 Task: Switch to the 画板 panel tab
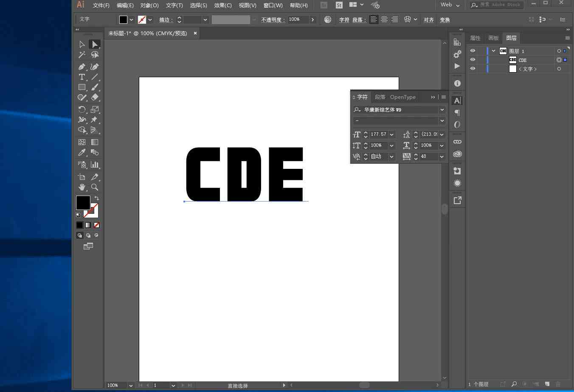click(x=493, y=38)
